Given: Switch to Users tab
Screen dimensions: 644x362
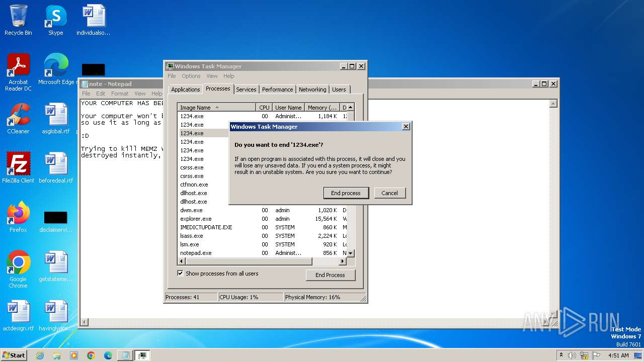Looking at the screenshot, I should click(339, 89).
